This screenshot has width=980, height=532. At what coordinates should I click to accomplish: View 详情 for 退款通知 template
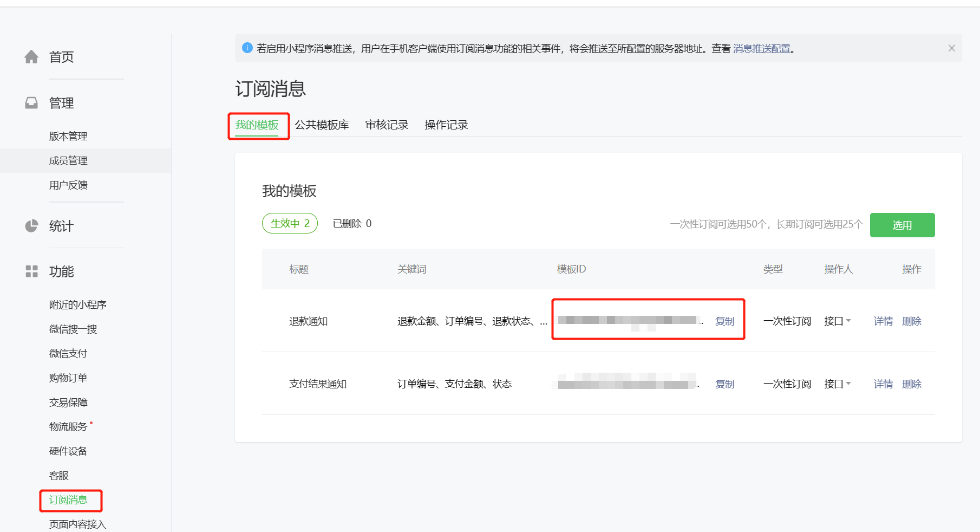coord(883,321)
